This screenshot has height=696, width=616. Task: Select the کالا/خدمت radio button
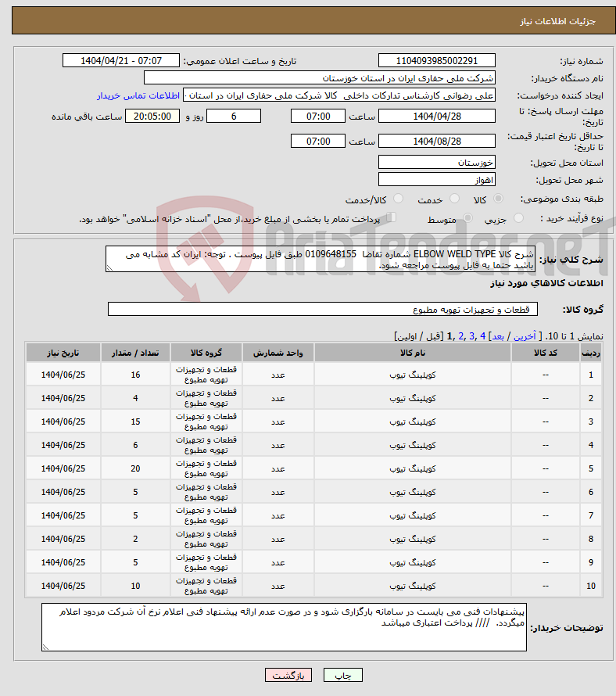(x=398, y=199)
